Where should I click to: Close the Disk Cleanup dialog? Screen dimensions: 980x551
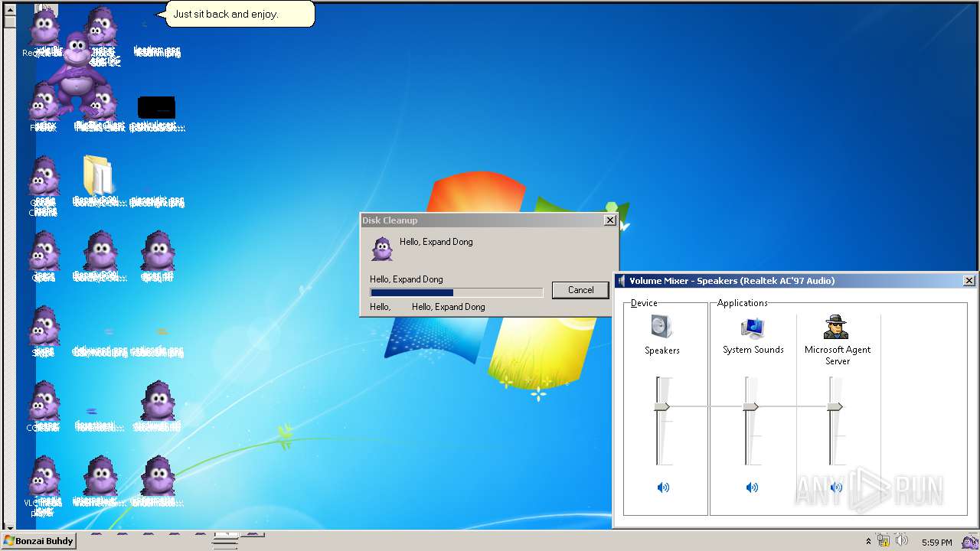[x=609, y=220]
